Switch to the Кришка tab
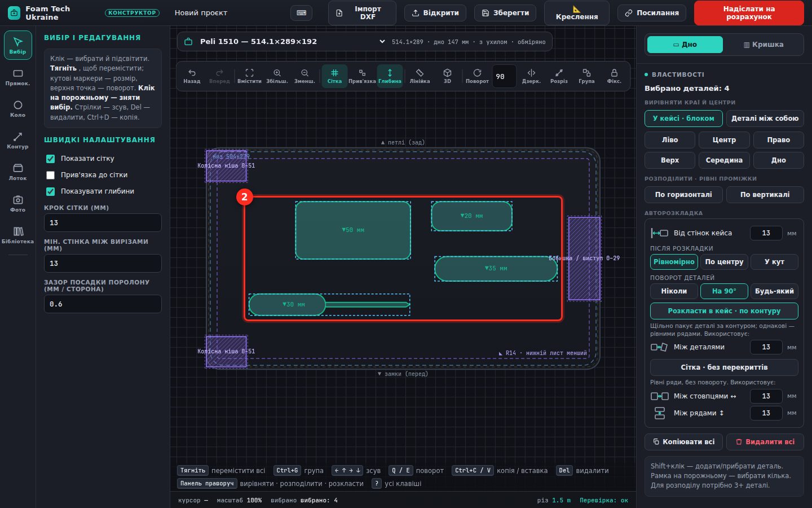 tap(764, 45)
